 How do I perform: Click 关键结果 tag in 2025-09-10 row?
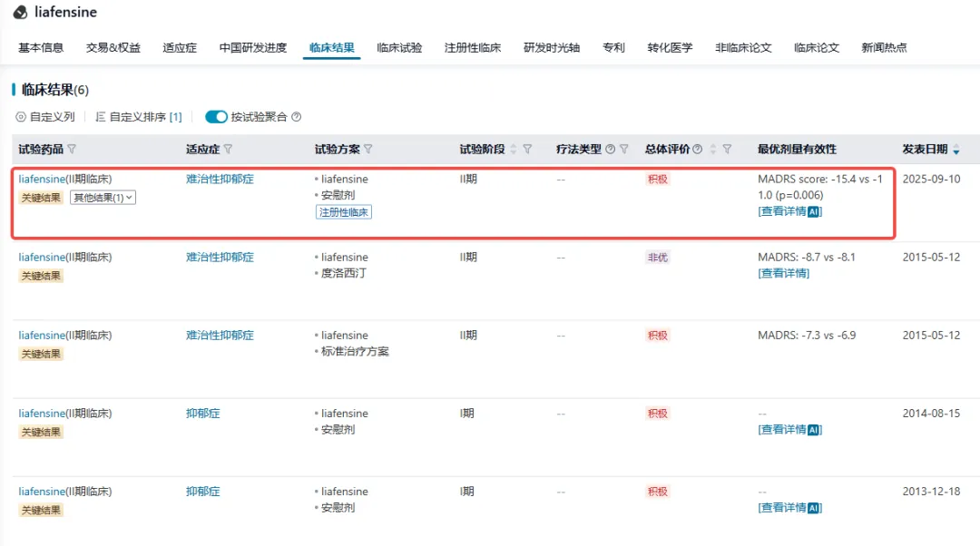pyautogui.click(x=41, y=198)
